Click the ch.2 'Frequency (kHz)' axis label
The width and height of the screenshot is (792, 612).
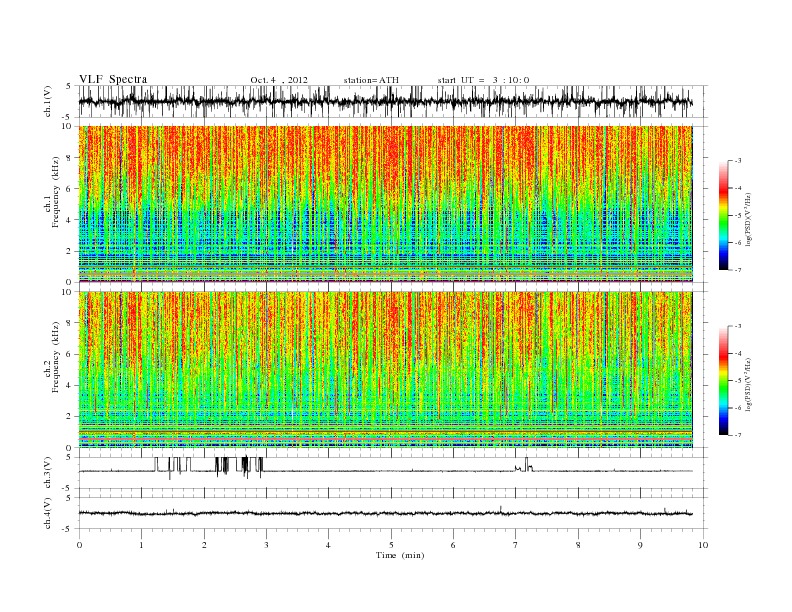[56, 356]
